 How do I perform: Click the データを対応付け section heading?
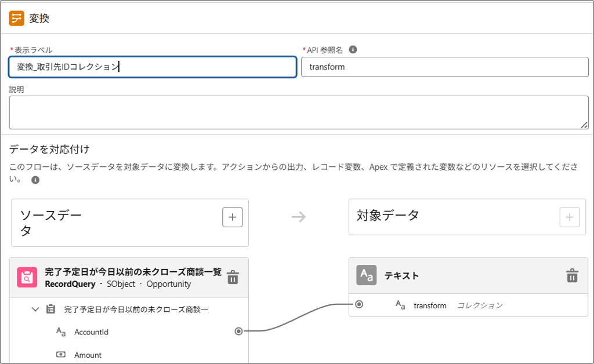click(49, 150)
